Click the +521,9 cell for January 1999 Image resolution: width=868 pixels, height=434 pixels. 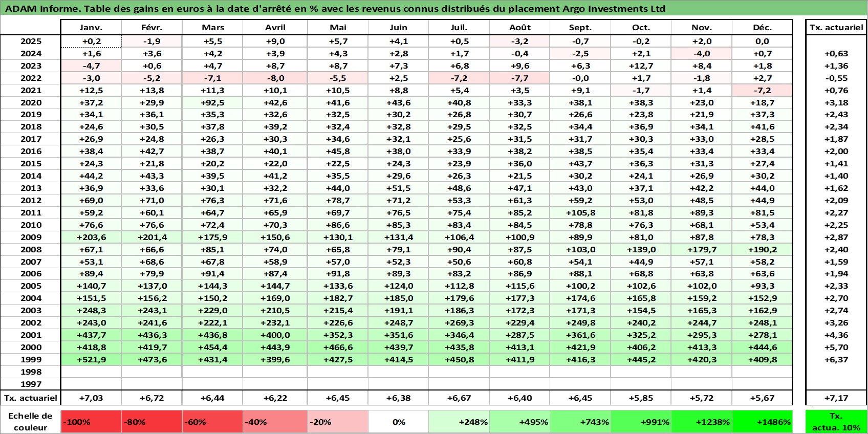coord(91,359)
